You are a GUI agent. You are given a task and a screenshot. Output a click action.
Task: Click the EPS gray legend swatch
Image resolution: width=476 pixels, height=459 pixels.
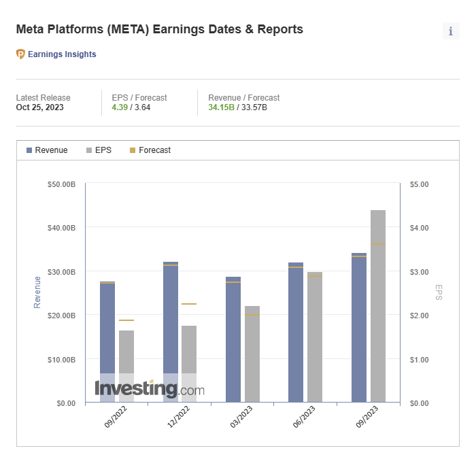pyautogui.click(x=89, y=150)
